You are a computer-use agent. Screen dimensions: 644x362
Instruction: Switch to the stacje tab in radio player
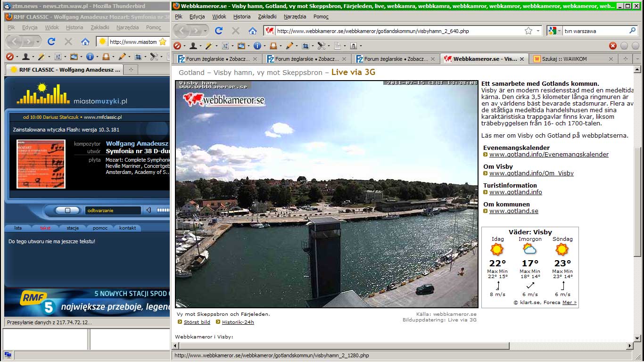(x=73, y=228)
